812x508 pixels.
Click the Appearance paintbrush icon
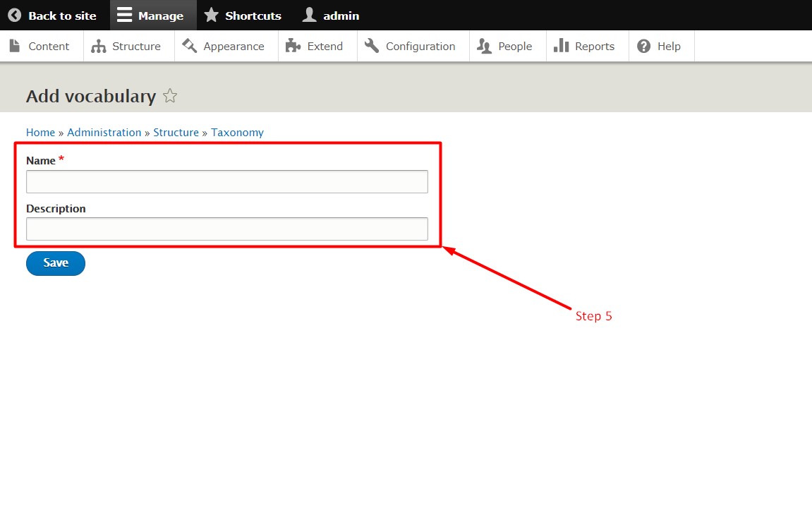[x=189, y=46]
